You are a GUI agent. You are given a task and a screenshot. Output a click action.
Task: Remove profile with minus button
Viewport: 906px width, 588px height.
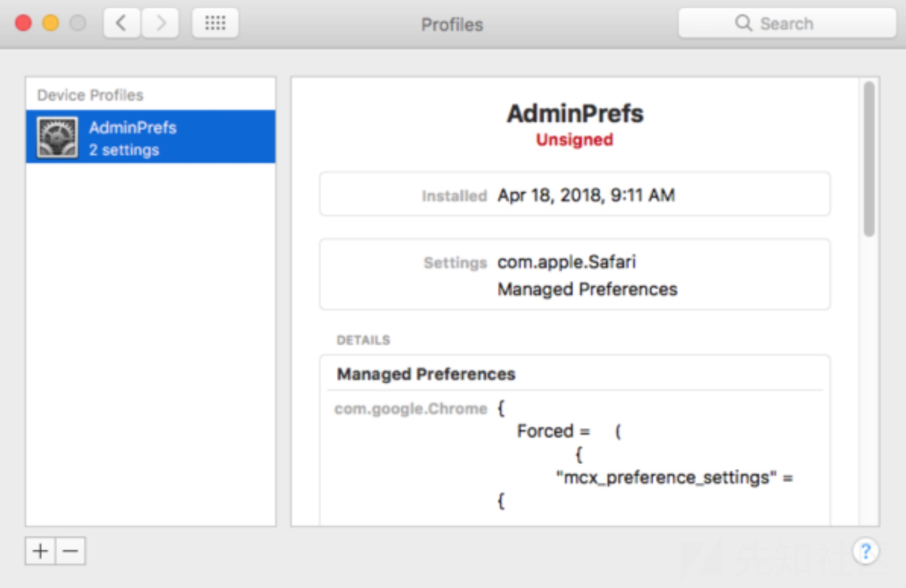[x=70, y=551]
